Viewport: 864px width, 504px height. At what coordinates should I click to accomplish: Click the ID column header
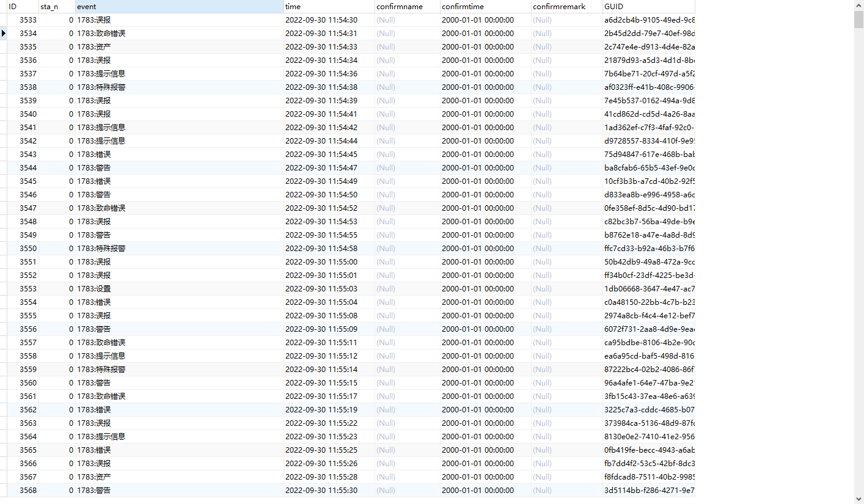[23, 6]
